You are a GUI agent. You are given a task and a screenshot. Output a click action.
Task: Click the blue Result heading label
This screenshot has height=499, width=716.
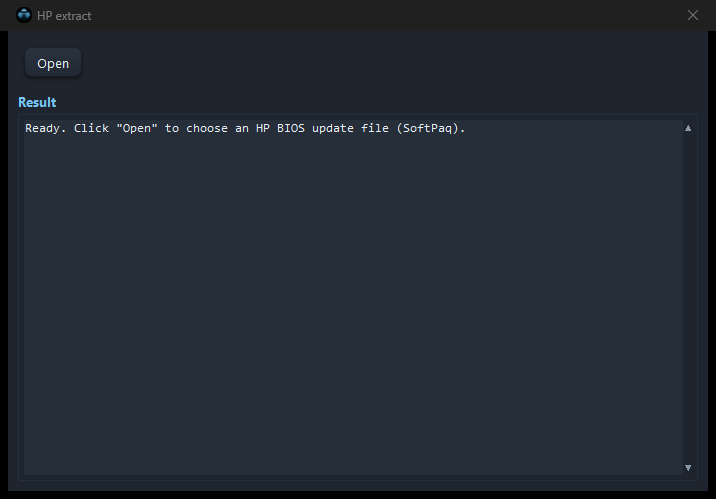point(37,102)
